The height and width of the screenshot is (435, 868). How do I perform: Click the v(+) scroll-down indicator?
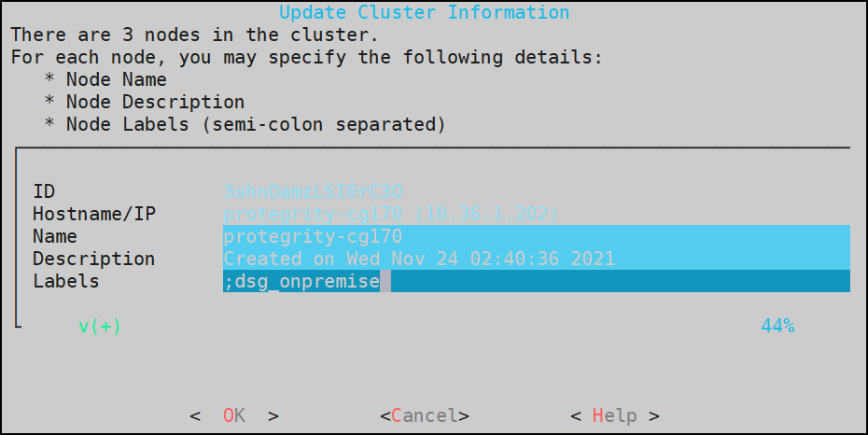click(100, 326)
